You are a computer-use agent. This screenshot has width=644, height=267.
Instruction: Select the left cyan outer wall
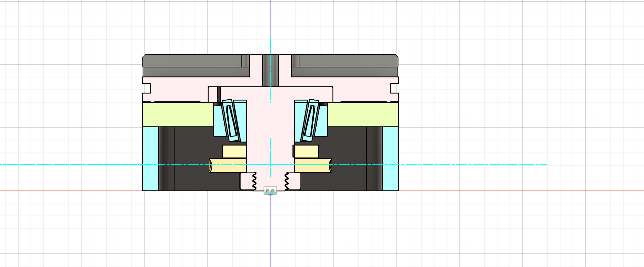point(150,159)
